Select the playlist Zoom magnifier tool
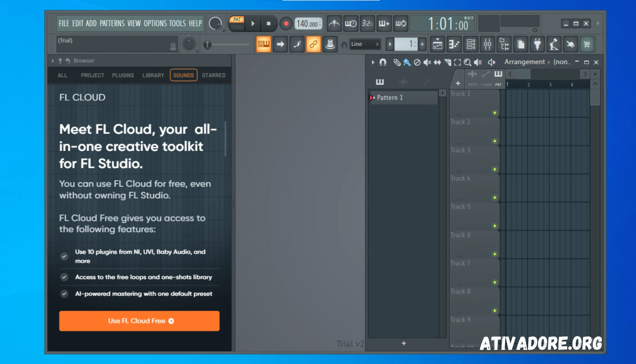Screen dimensions: 636x364 (x=468, y=63)
